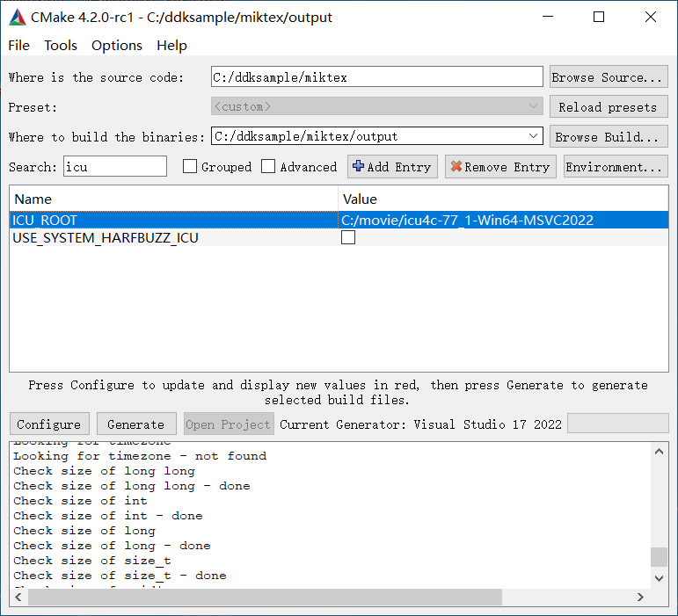The height and width of the screenshot is (616, 678).
Task: Open the Options menu
Action: point(116,45)
